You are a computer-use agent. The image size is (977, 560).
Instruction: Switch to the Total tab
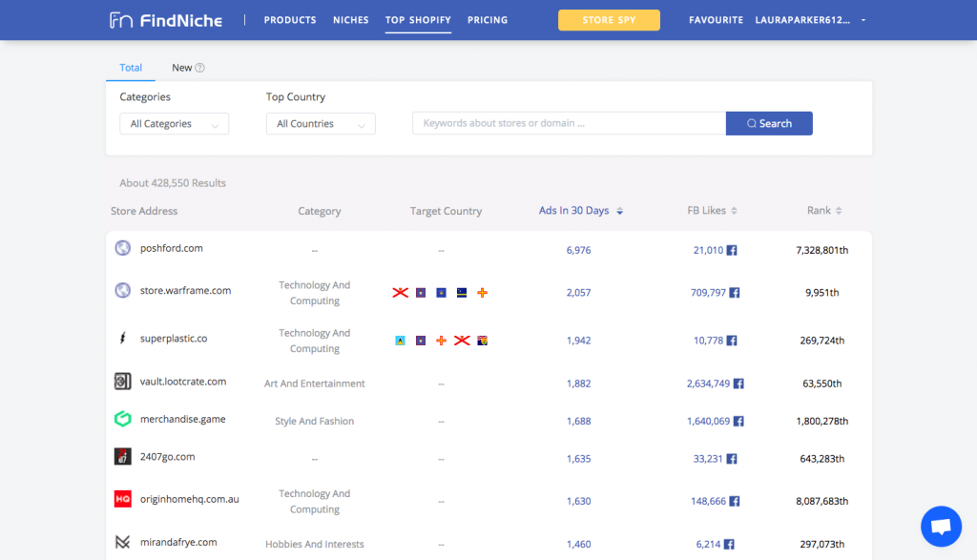(x=131, y=68)
